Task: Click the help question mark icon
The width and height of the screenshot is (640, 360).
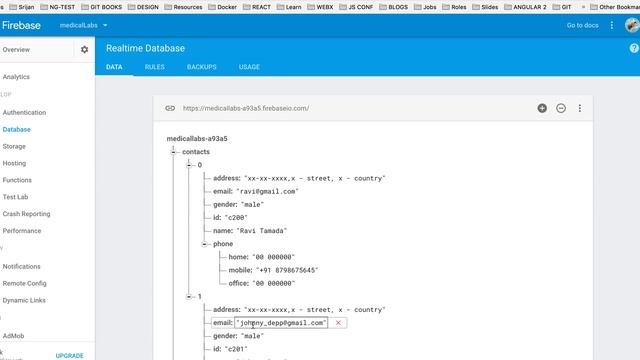Action: point(634,48)
